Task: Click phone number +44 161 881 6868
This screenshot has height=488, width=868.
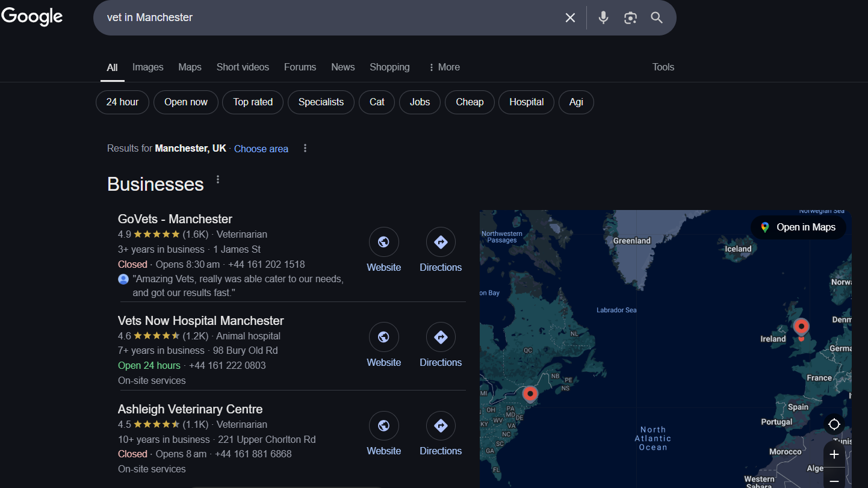Action: (x=253, y=454)
